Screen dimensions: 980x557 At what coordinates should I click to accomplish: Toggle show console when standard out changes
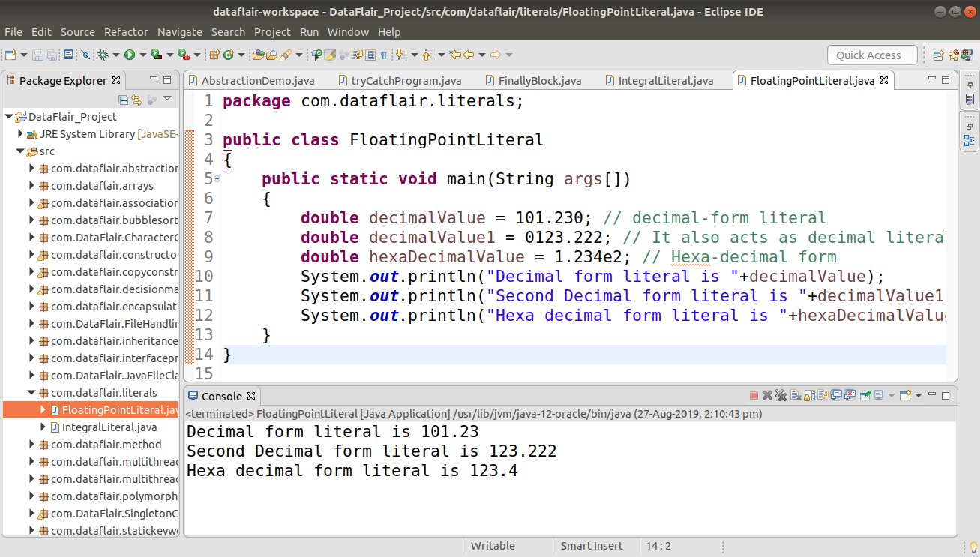click(835, 395)
